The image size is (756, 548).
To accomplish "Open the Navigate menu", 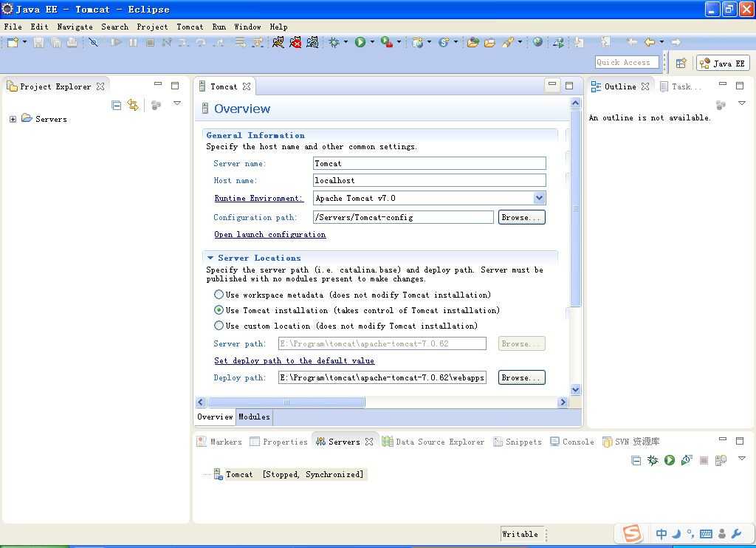I will [x=75, y=27].
